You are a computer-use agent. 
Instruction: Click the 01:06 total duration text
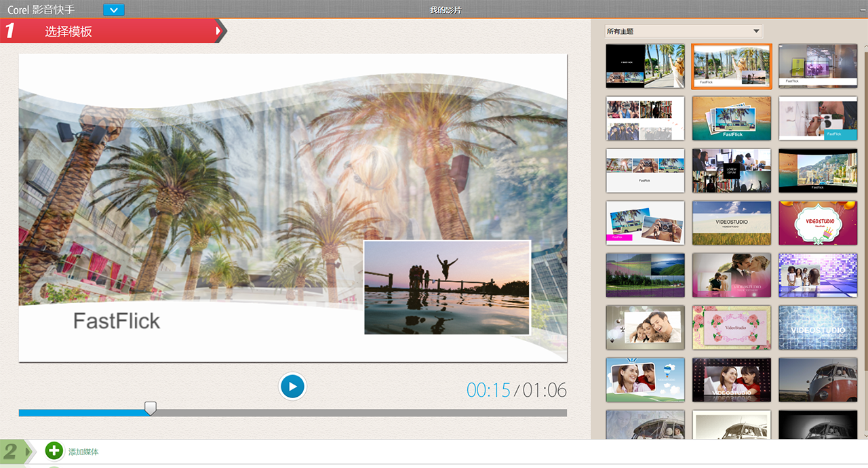pos(545,390)
